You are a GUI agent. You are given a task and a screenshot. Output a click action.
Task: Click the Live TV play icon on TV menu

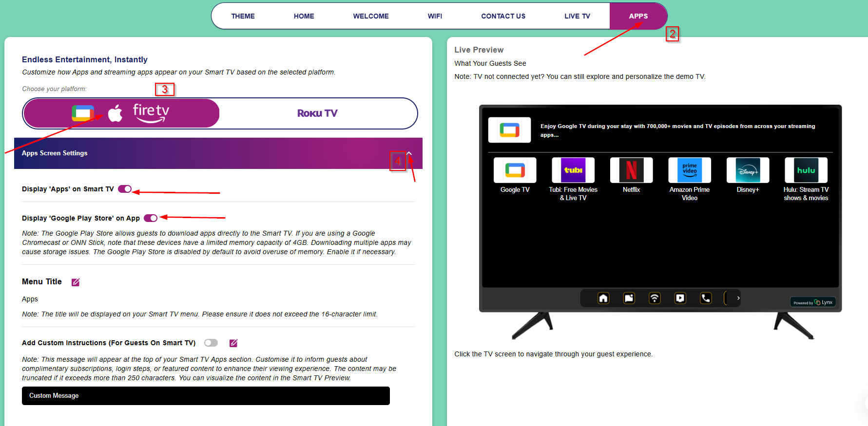click(x=680, y=298)
